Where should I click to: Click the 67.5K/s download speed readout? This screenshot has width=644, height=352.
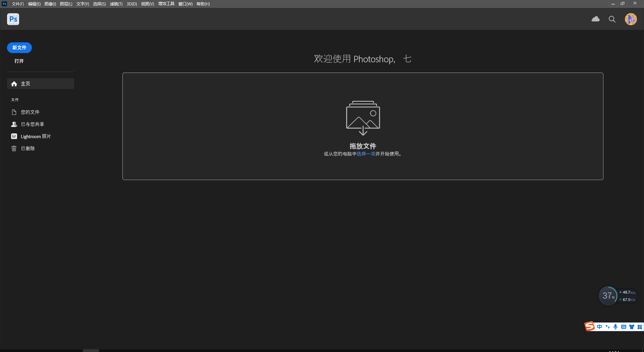628,300
